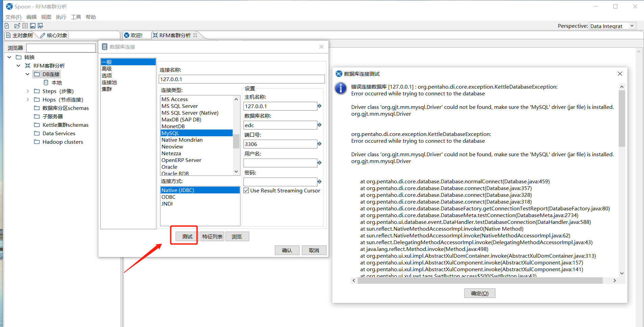The width and height of the screenshot is (644, 327).
Task: Click the Save toolbar icon
Action: 33,26
